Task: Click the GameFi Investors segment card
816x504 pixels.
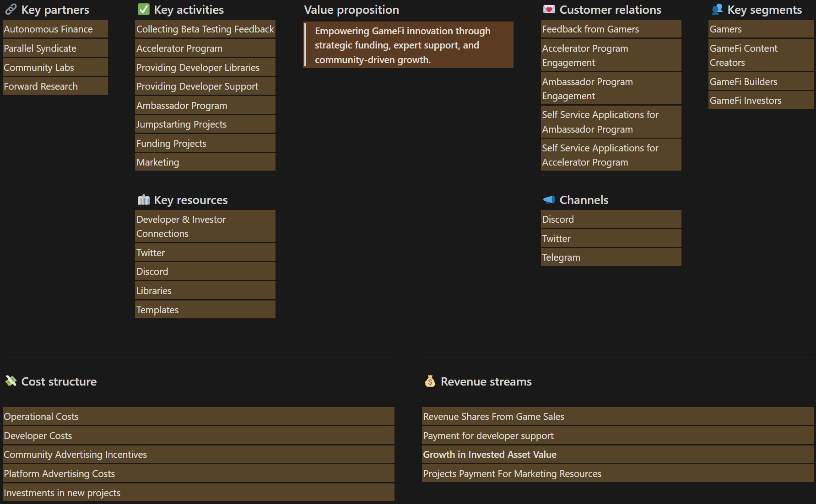Action: pyautogui.click(x=761, y=100)
